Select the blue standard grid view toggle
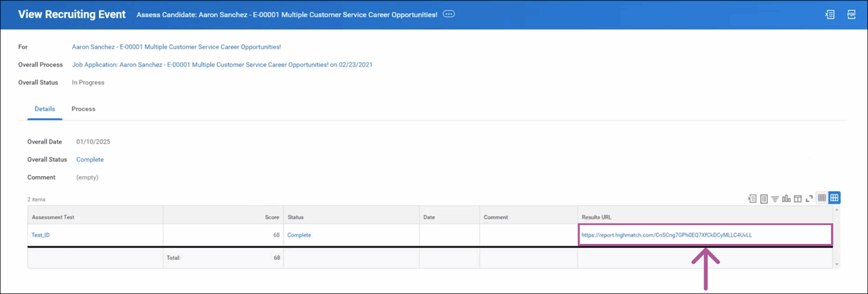This screenshot has height=294, width=868. tap(834, 198)
